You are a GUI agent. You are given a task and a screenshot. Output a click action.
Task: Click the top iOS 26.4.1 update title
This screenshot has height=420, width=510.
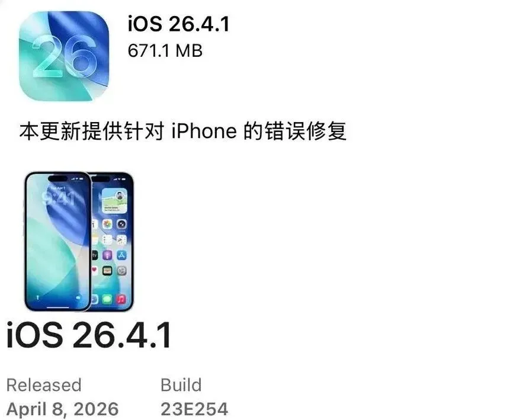178,24
